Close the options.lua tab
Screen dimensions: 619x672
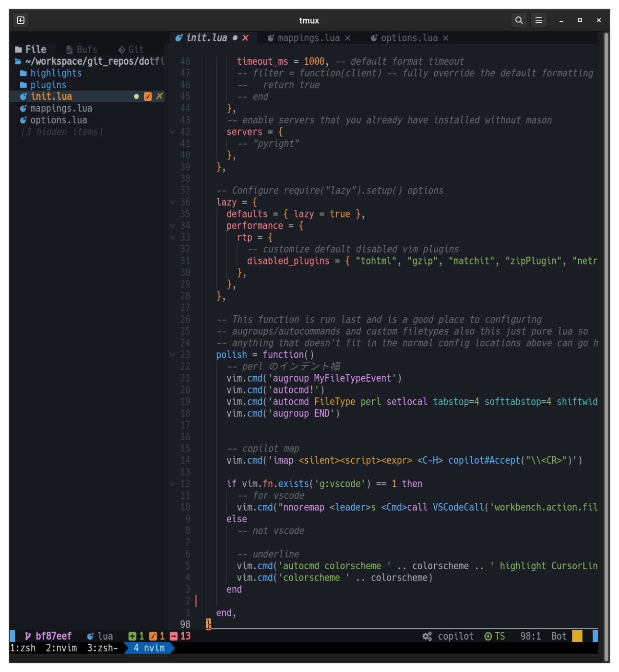pyautogui.click(x=446, y=38)
